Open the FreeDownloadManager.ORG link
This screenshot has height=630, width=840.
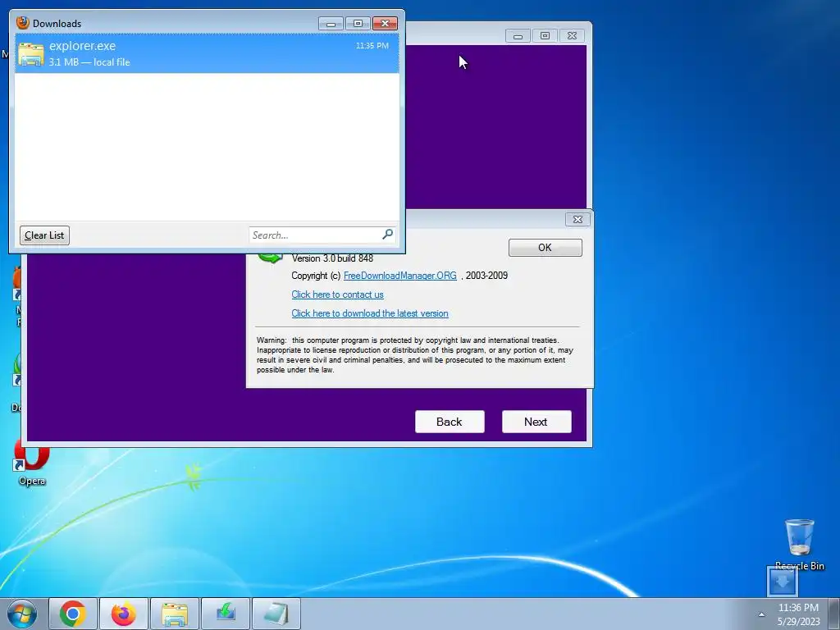click(399, 276)
